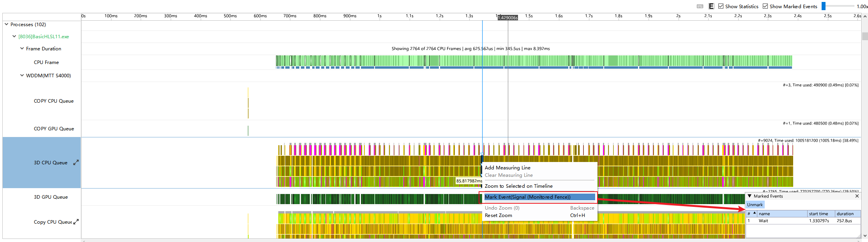Select the Wait row in Marked Events

click(803, 221)
